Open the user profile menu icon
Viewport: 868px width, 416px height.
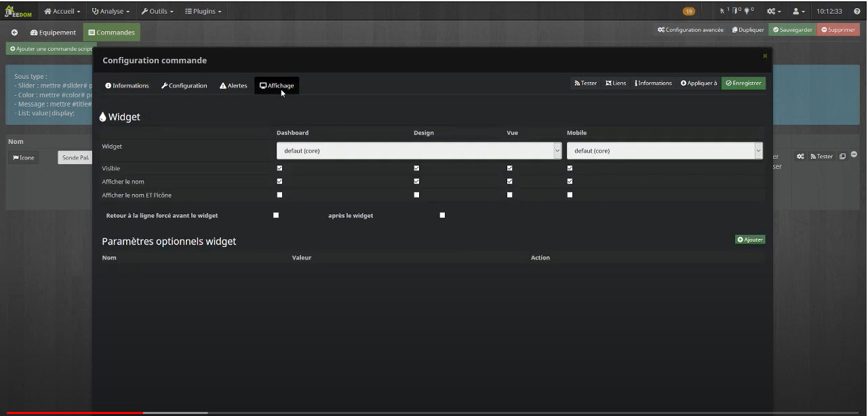click(797, 12)
